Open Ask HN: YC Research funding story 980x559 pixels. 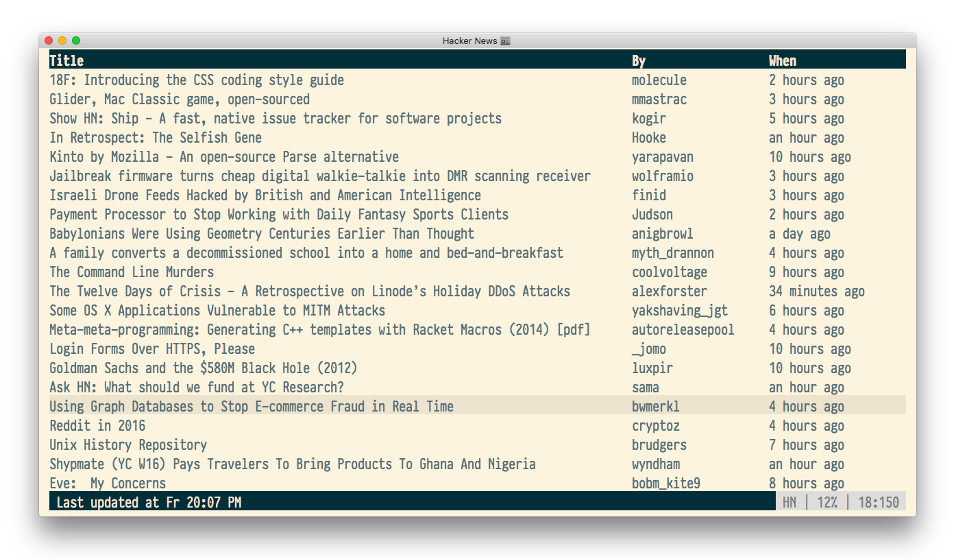coord(197,388)
